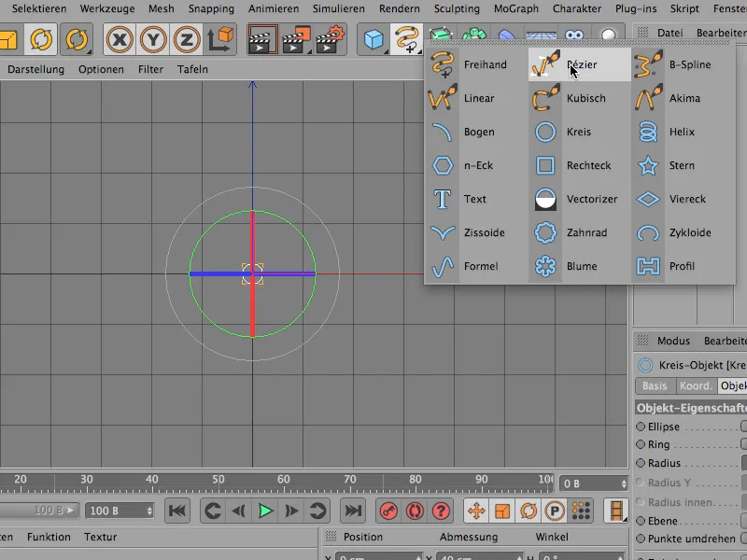Open the viewport Darstellung menu

(35, 69)
